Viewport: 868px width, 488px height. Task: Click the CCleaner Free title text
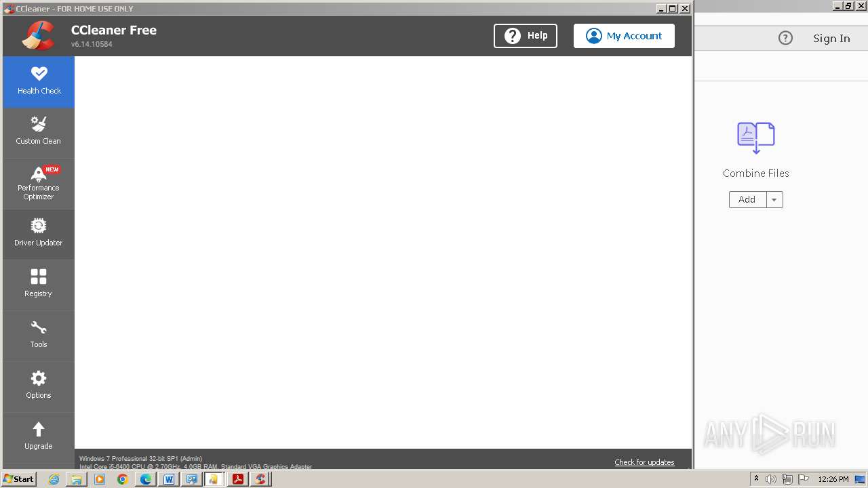click(x=114, y=30)
